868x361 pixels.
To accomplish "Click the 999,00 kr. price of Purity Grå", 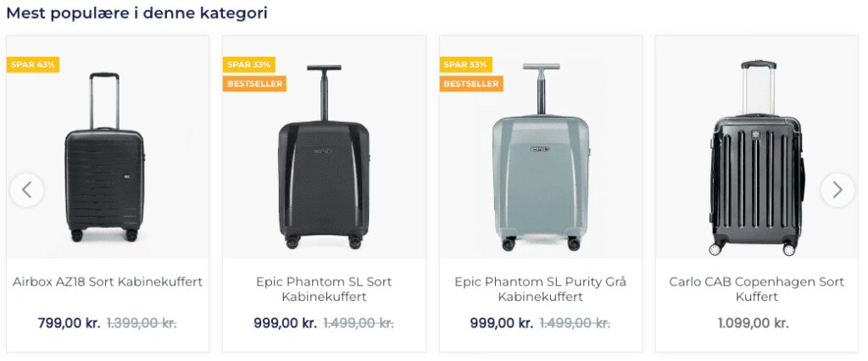I will (501, 323).
